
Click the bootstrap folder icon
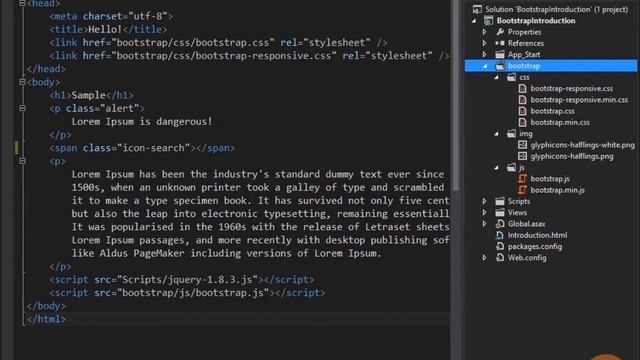tap(500, 66)
